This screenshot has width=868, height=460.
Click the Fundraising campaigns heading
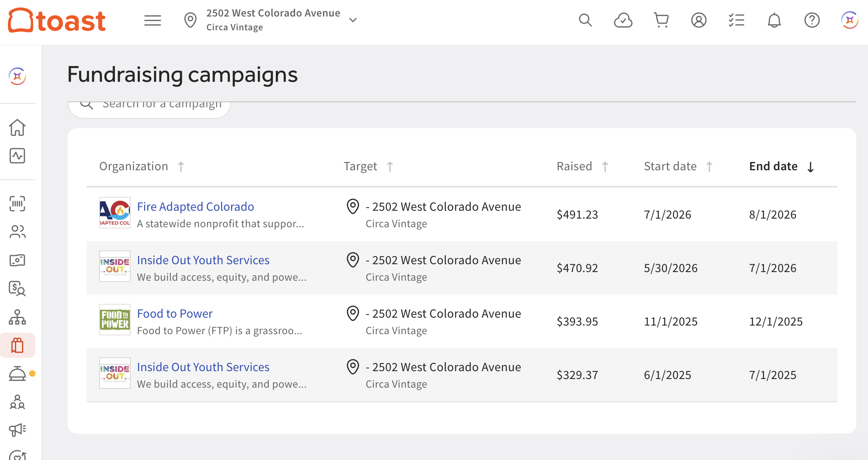[183, 74]
